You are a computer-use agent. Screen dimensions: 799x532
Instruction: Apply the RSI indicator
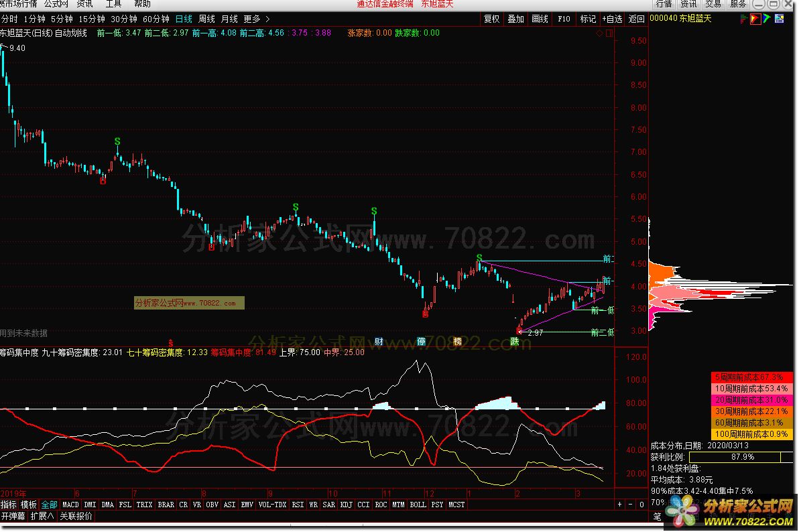click(x=298, y=505)
